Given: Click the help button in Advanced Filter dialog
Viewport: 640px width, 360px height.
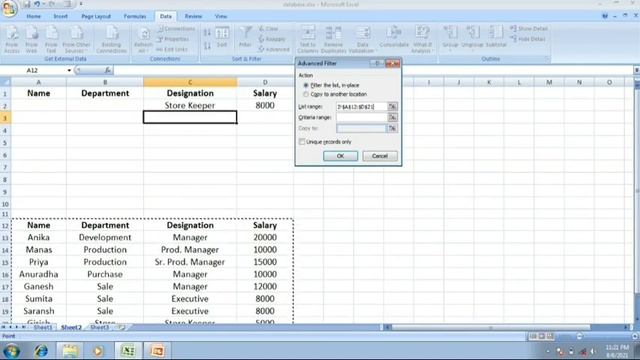Looking at the screenshot, I should point(377,63).
